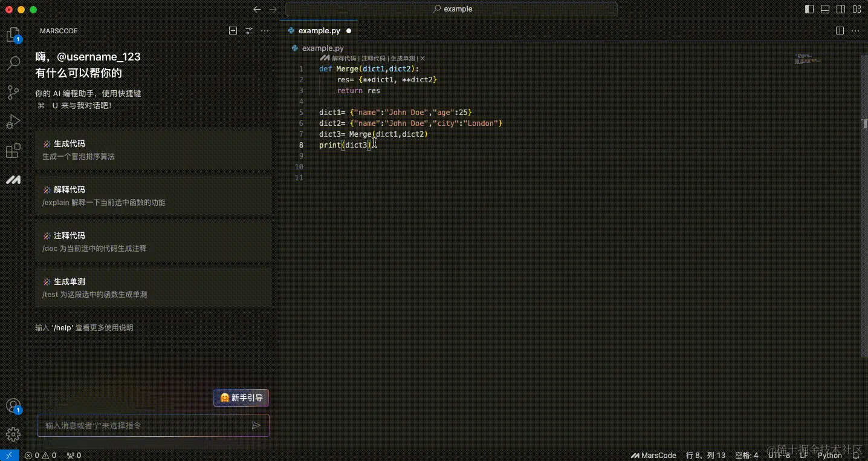Screen dimensions: 868x461
Task: Open MarsCode settings sliders icon
Action: click(x=249, y=31)
